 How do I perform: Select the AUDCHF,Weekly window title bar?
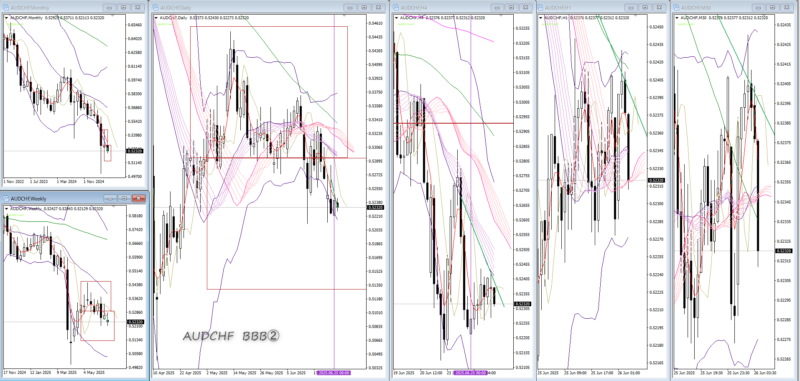[73, 198]
